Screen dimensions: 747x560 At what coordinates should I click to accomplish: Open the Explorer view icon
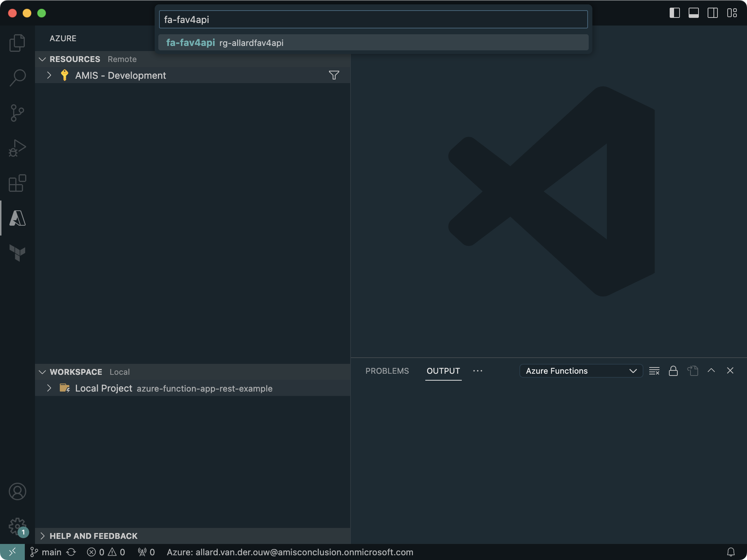coord(17,43)
